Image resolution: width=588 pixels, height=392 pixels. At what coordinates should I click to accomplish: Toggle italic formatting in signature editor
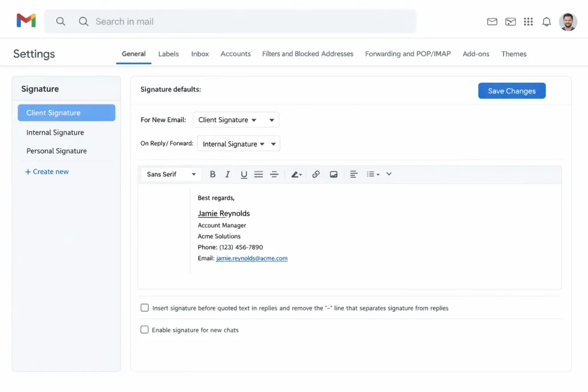pyautogui.click(x=227, y=174)
